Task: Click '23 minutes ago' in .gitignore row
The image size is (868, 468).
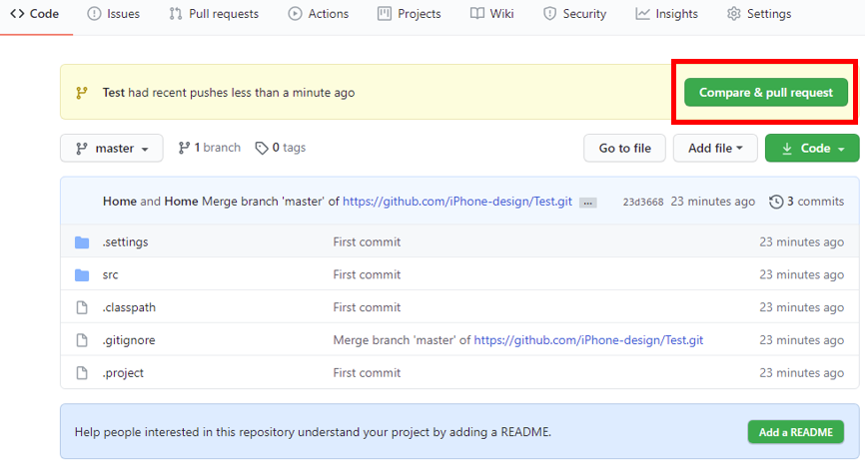Action: (x=801, y=340)
